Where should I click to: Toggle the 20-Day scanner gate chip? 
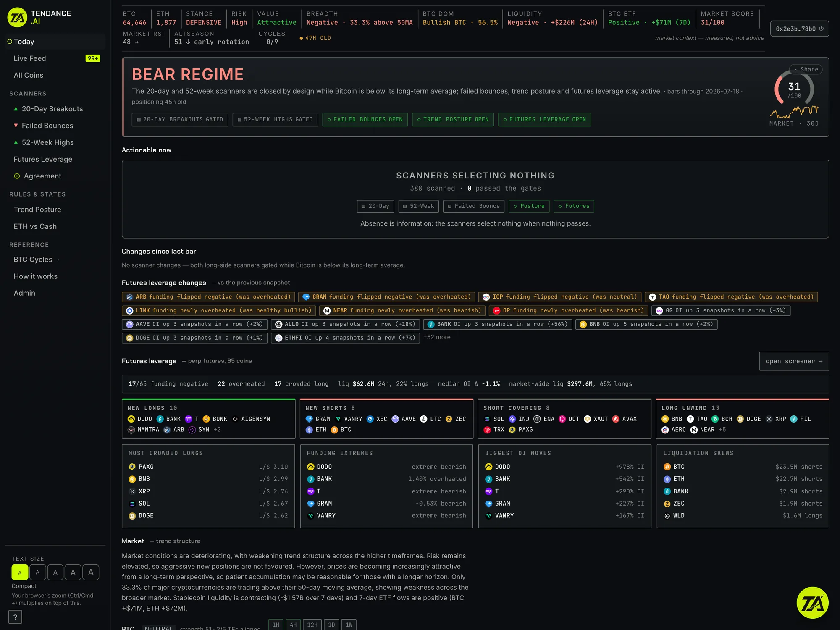(x=375, y=206)
